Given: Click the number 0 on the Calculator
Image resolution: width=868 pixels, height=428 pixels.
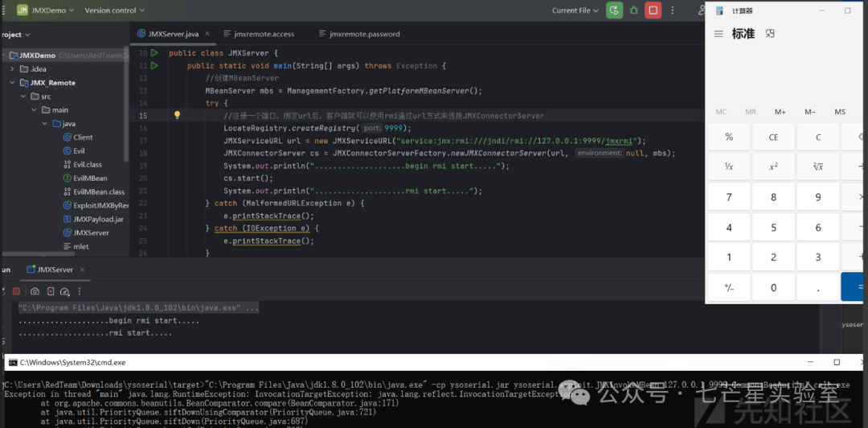Looking at the screenshot, I should click(773, 287).
